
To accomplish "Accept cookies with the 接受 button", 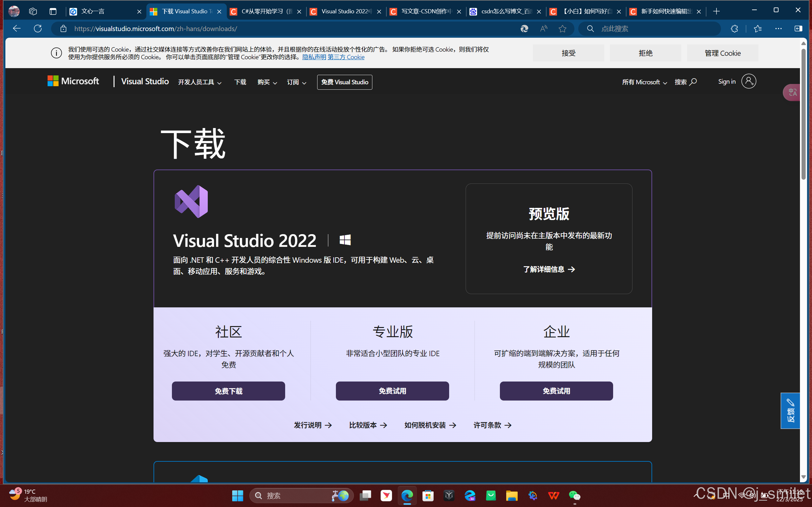I will [568, 53].
